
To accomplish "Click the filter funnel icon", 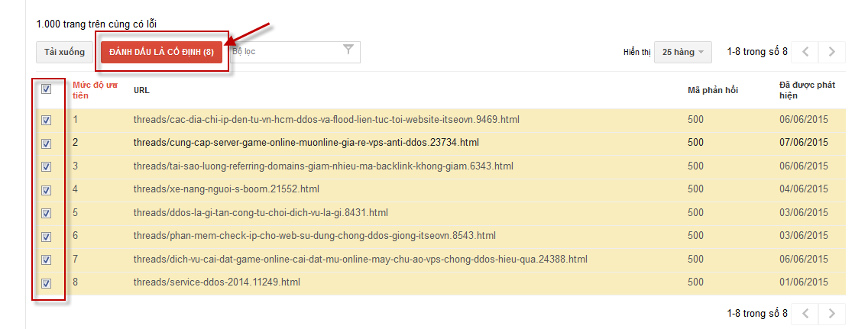I will (x=348, y=50).
